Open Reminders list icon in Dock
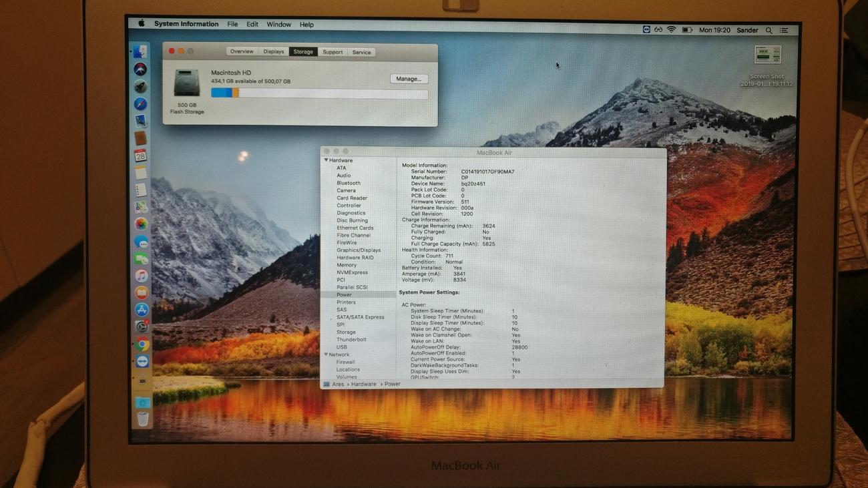The height and width of the screenshot is (488, 868). pos(140,190)
